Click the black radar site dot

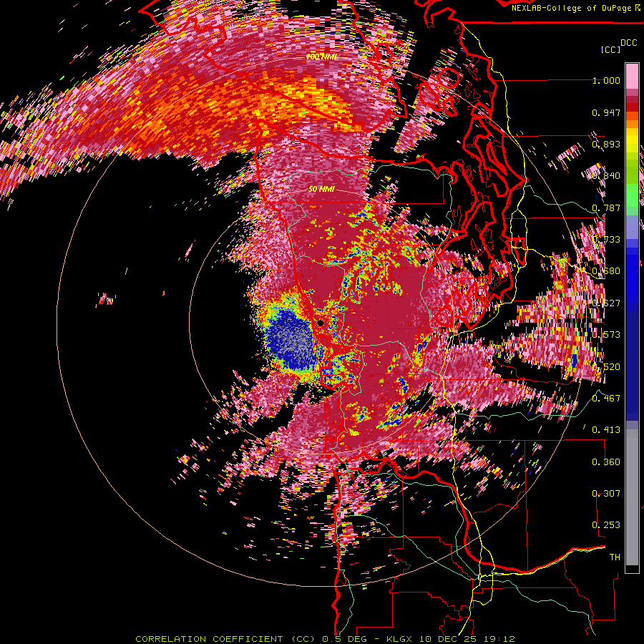point(321,323)
